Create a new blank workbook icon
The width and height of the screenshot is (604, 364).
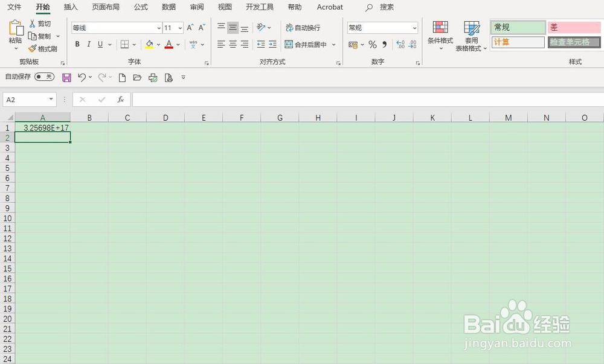click(x=122, y=78)
